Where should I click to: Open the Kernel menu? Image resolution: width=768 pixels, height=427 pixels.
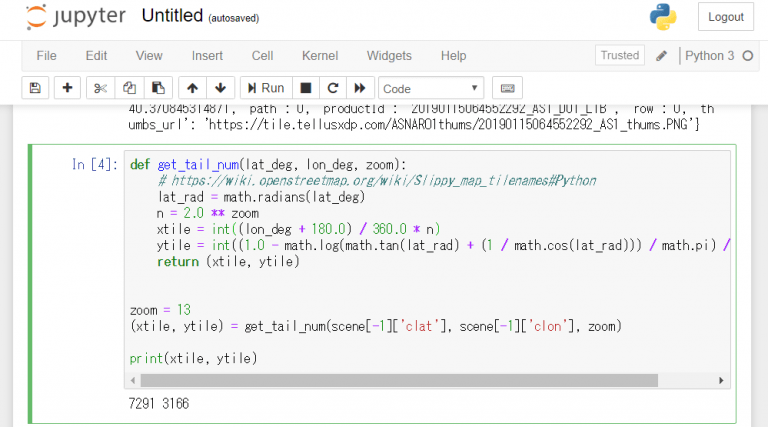[320, 56]
